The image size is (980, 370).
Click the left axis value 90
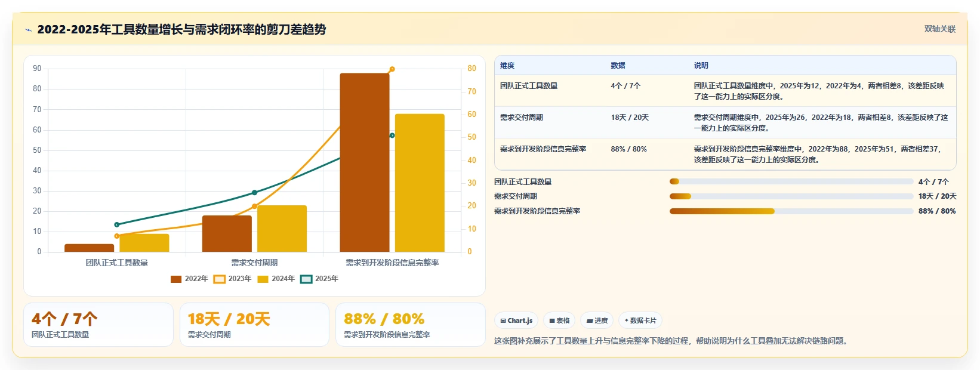pyautogui.click(x=37, y=69)
